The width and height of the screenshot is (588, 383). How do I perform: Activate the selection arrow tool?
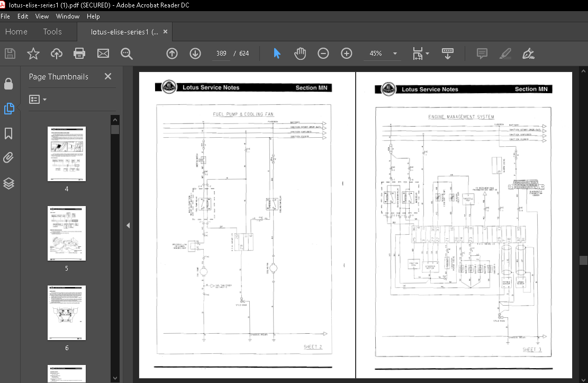point(277,54)
